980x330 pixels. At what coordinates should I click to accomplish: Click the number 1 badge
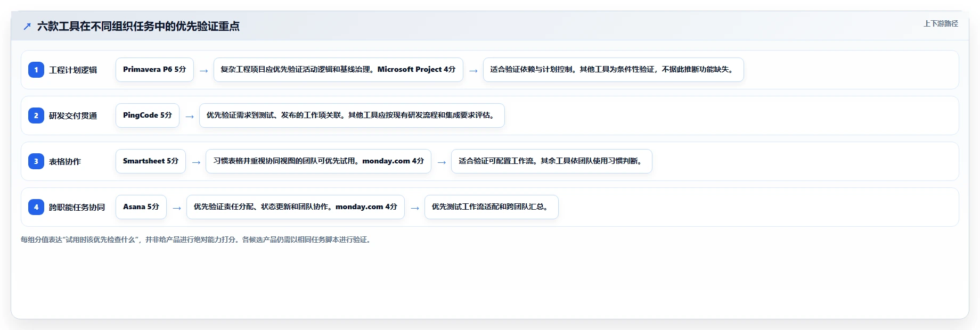36,70
